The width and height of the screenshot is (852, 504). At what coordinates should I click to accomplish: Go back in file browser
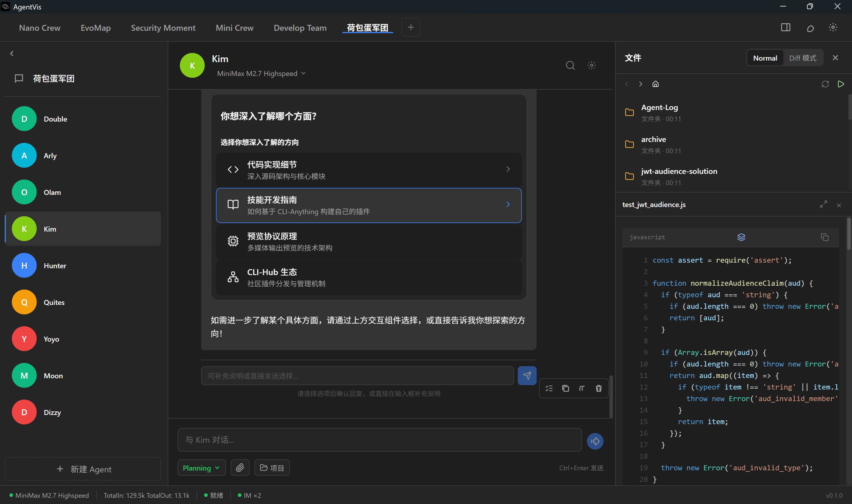click(627, 84)
